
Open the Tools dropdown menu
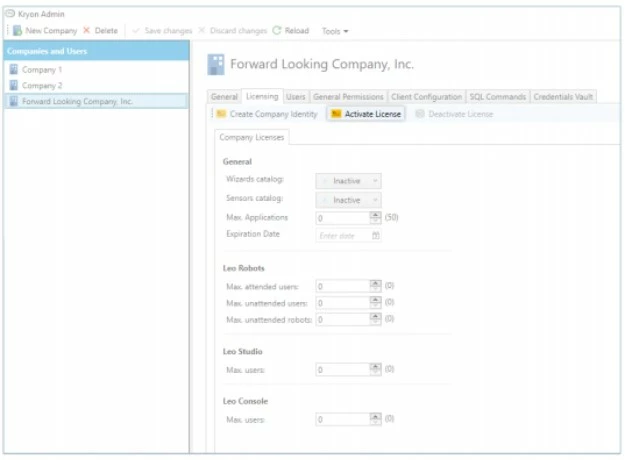(335, 31)
